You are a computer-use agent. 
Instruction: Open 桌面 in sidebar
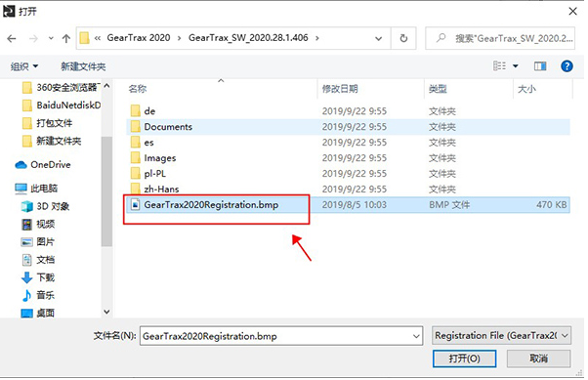click(x=38, y=313)
